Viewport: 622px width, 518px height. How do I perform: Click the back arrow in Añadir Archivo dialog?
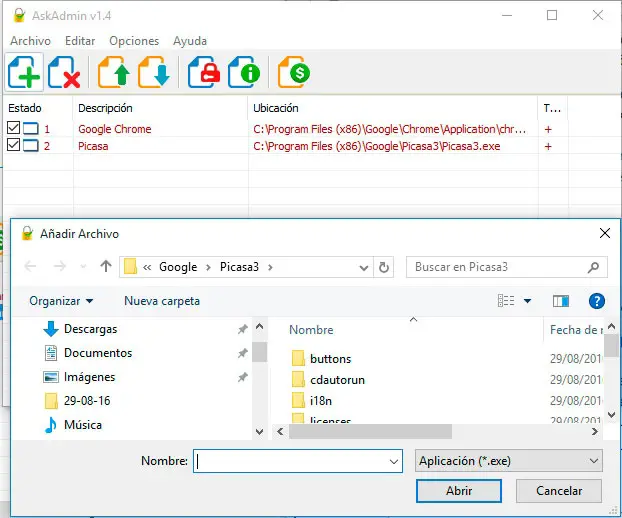(31, 266)
